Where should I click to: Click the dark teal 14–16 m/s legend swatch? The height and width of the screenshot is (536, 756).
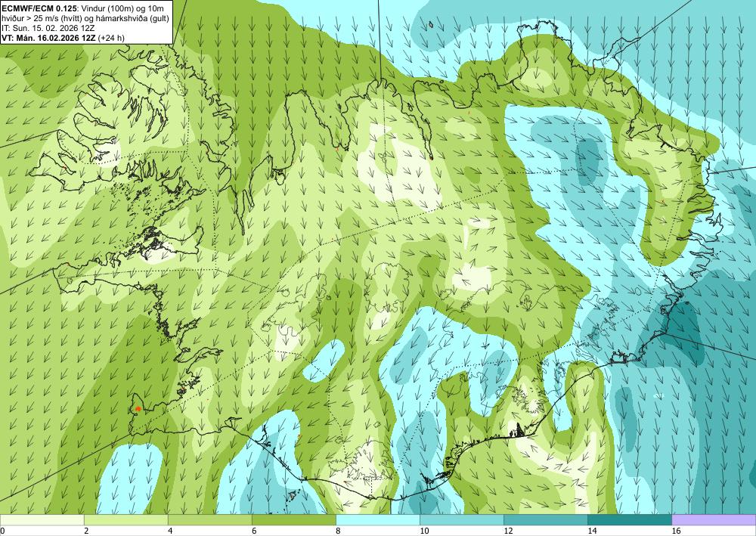click(x=630, y=519)
